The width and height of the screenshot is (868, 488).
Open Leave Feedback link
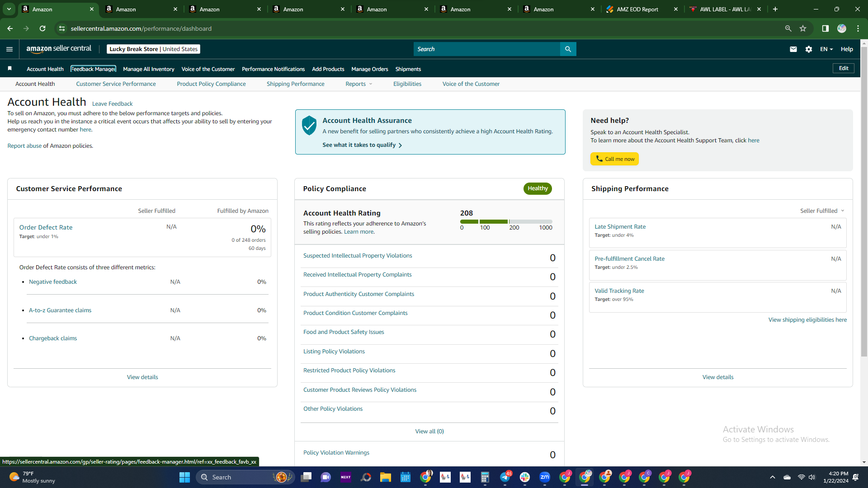click(x=112, y=104)
